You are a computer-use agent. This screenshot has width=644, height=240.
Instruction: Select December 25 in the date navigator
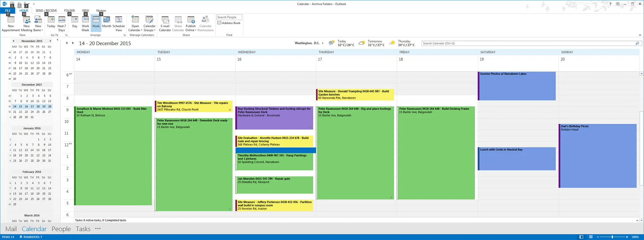click(x=38, y=112)
